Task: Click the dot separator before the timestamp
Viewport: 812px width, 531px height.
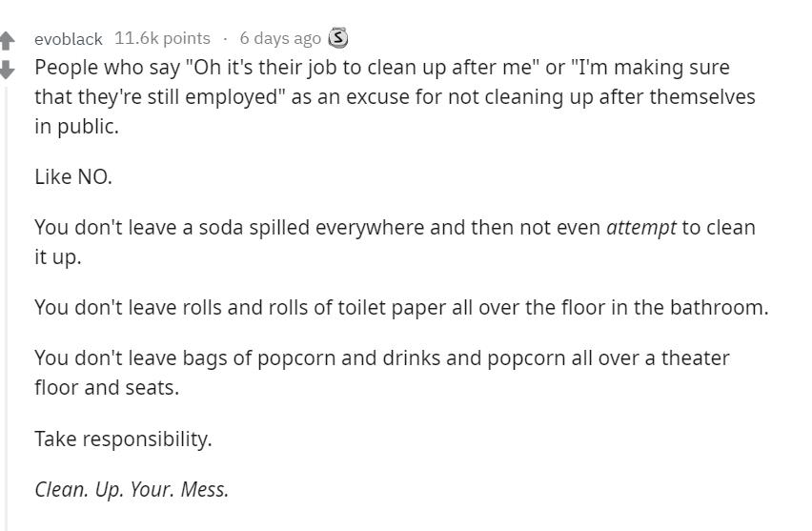Action: (x=225, y=39)
